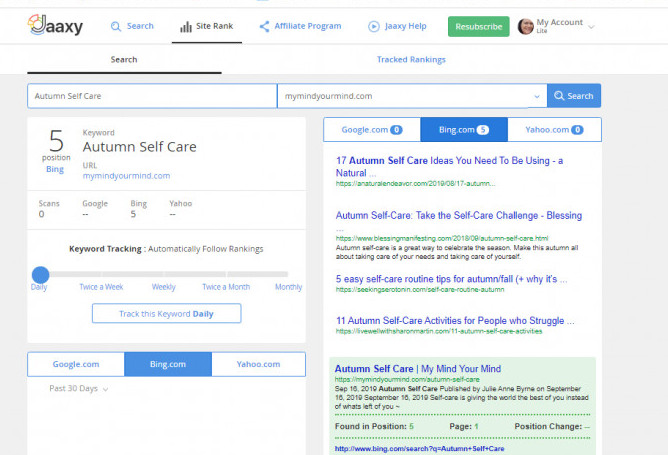The height and width of the screenshot is (455, 668).
Task: Open the mymindyourmind.com/autumn-self-care URL
Action: click(407, 379)
